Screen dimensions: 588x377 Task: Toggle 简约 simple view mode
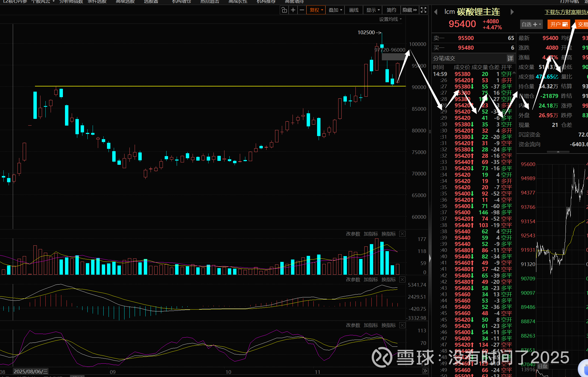coord(391,10)
